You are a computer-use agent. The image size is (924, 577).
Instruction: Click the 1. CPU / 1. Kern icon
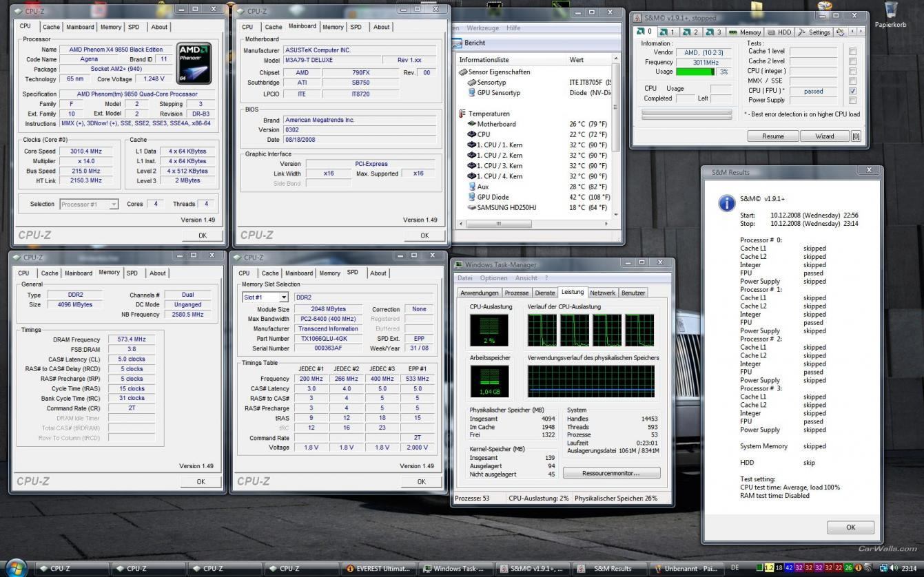(x=472, y=145)
